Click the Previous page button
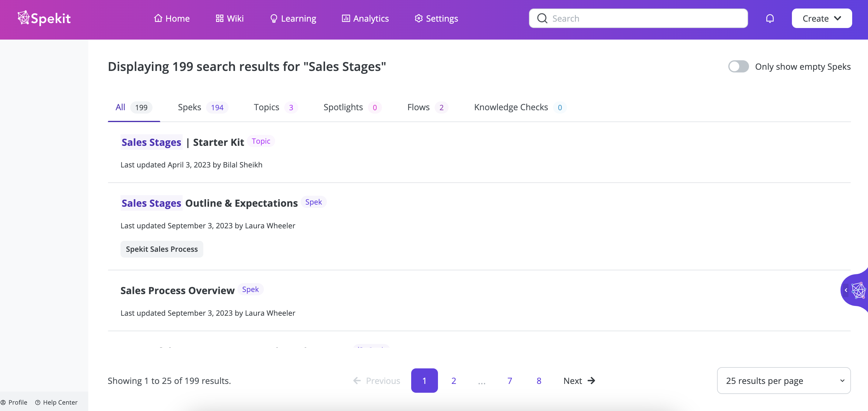This screenshot has width=868, height=411. click(376, 380)
